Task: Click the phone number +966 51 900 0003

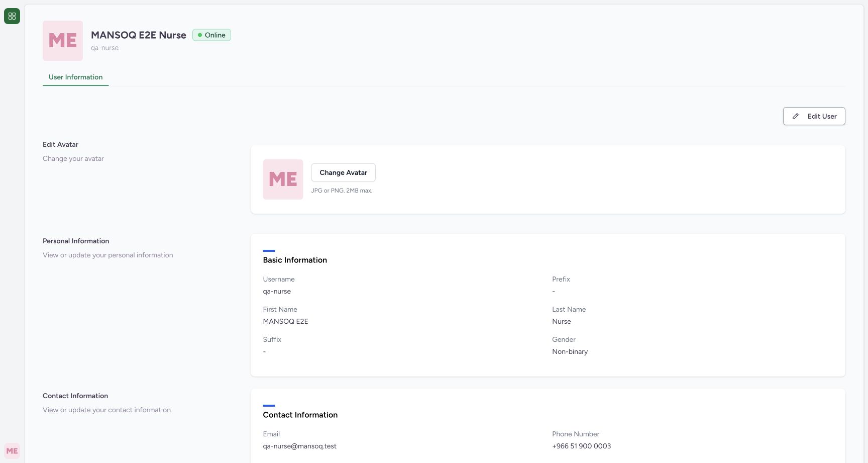Action: point(581,446)
